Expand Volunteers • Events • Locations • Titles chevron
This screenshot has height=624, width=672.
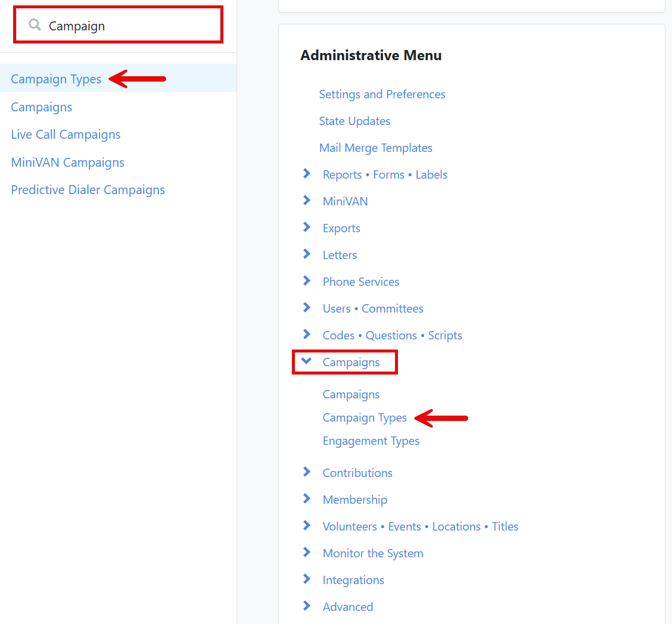coord(306,525)
